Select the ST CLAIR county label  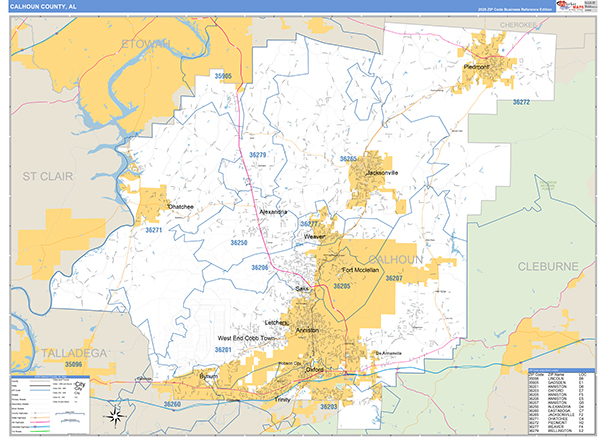point(48,176)
